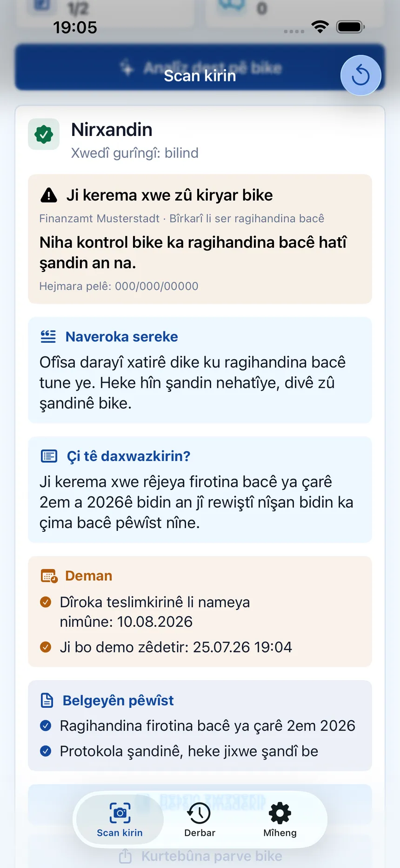This screenshot has width=400, height=868.
Task: Tap the green verified badge beside Nirxandin
Action: tap(44, 135)
